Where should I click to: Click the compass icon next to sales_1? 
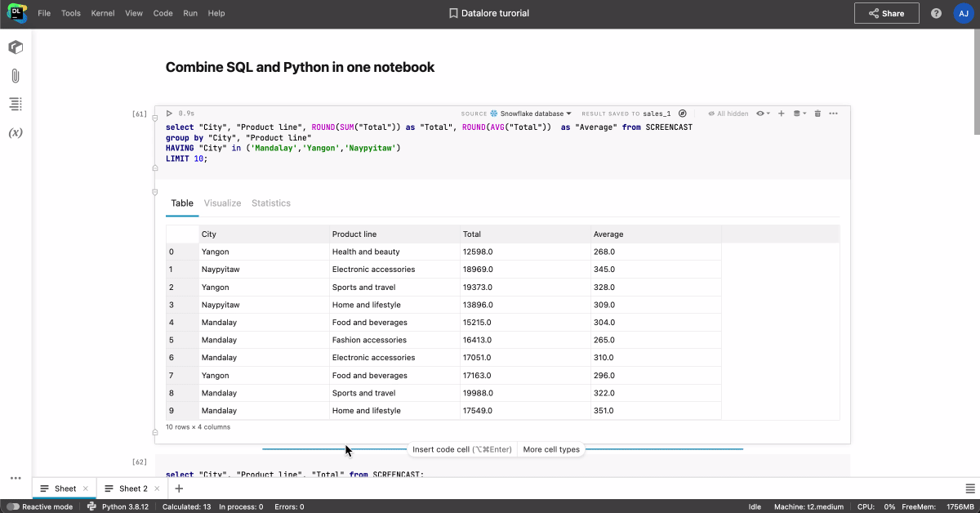tap(683, 114)
